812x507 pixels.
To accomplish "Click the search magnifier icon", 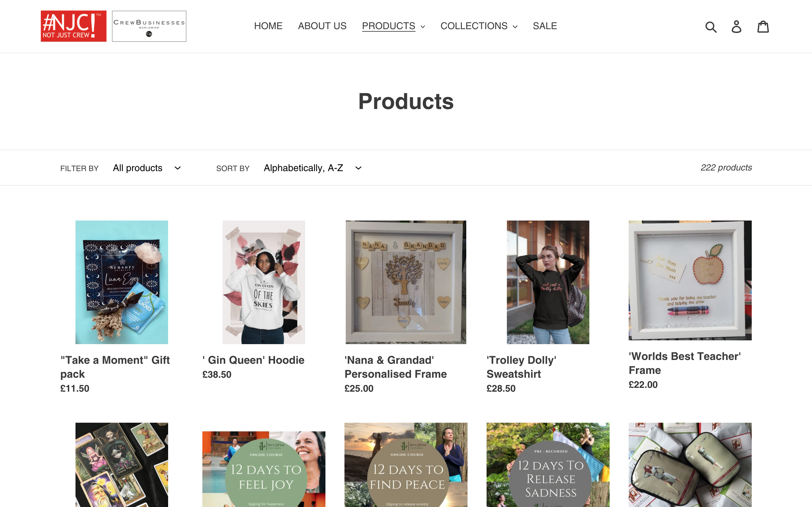I will click(711, 27).
